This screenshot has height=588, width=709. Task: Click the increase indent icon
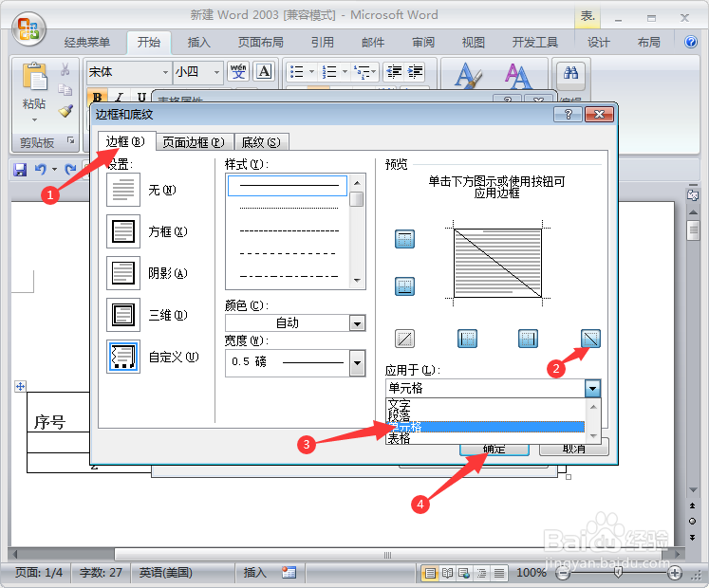(415, 71)
